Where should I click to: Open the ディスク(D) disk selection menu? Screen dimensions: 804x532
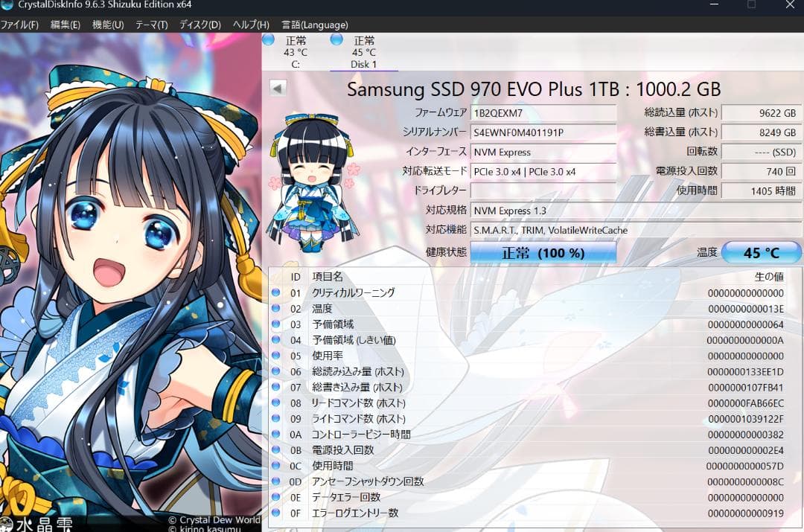coord(197,25)
